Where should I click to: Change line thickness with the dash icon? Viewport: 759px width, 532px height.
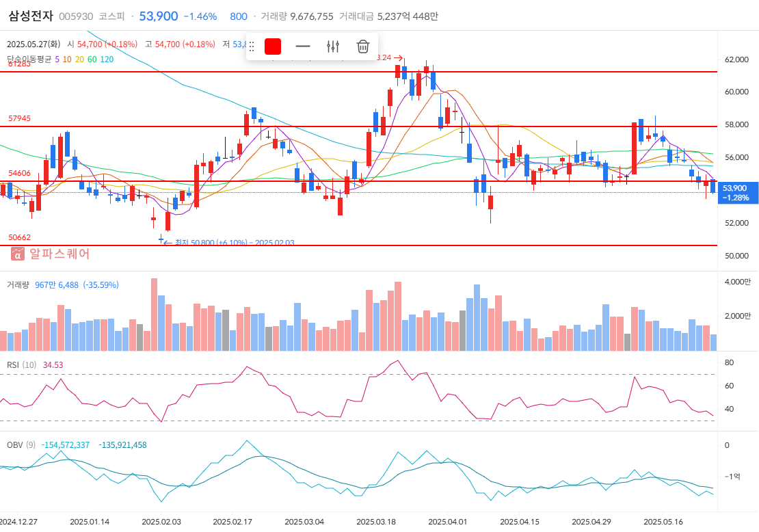pyautogui.click(x=302, y=46)
